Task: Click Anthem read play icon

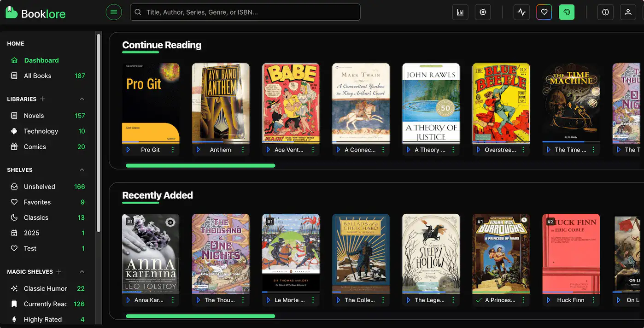Action: pos(198,150)
